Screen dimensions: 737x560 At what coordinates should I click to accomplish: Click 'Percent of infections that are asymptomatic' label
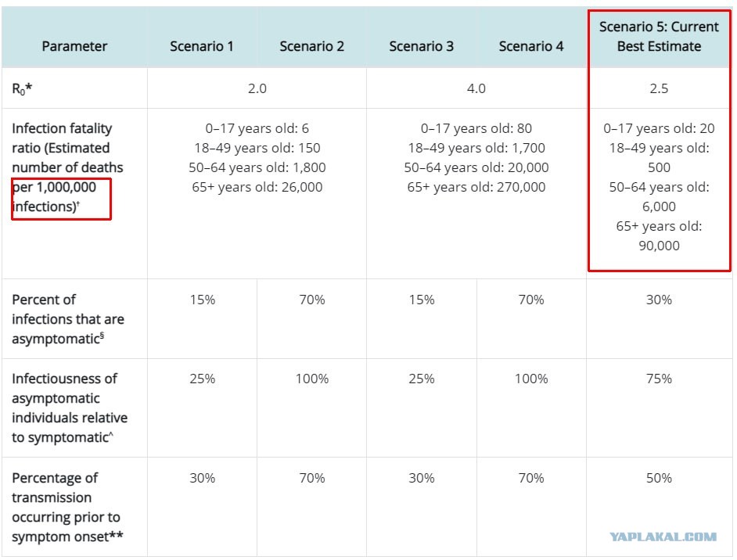(68, 319)
